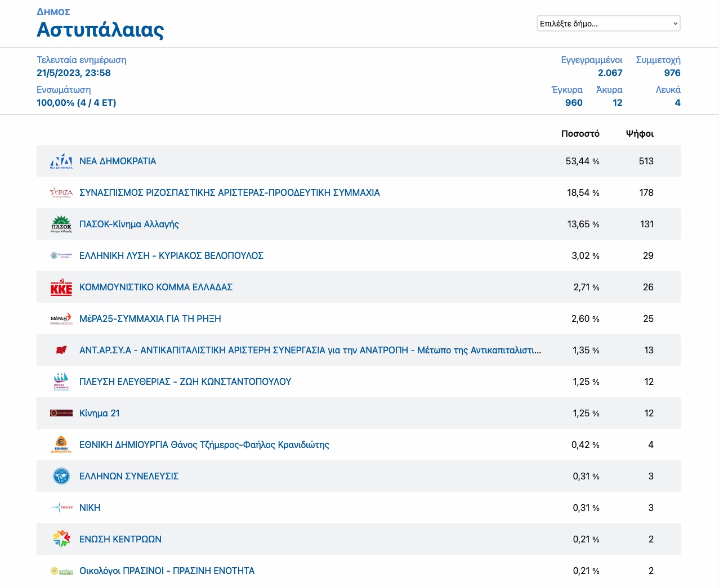Click the Κίνημα 21 party logo
This screenshot has width=719, height=588.
point(61,413)
